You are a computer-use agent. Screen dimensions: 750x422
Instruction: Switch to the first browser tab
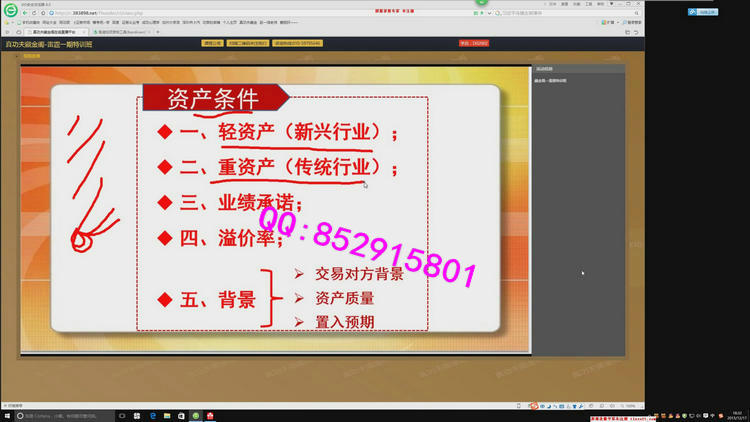pyautogui.click(x=58, y=32)
